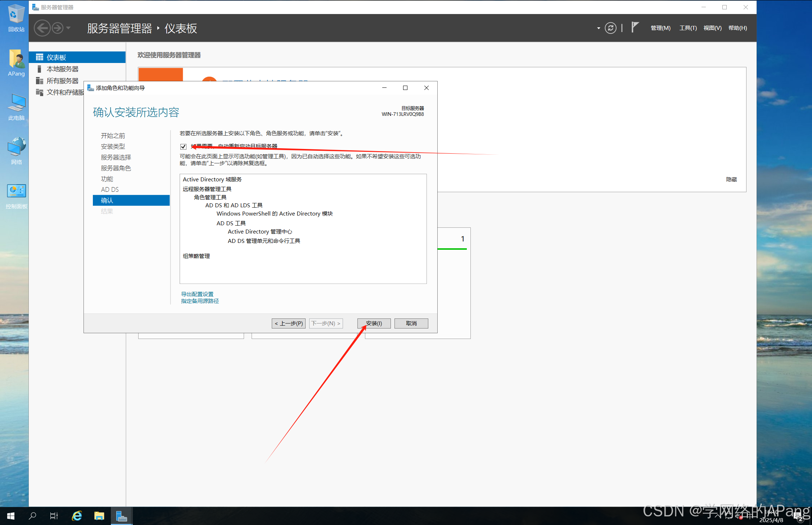The width and height of the screenshot is (812, 525).
Task: Expand the header dropdown arrow beside refresh
Action: click(599, 28)
